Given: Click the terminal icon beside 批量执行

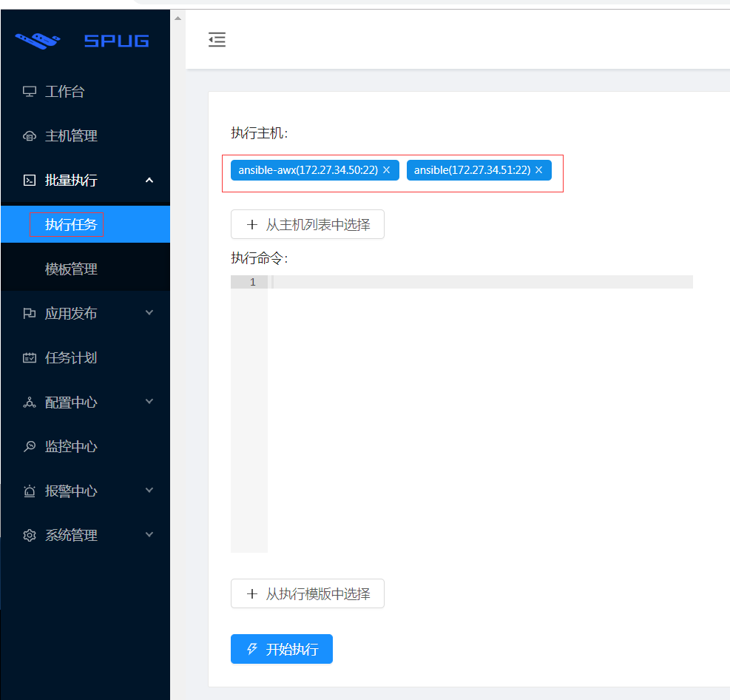Looking at the screenshot, I should (x=30, y=181).
